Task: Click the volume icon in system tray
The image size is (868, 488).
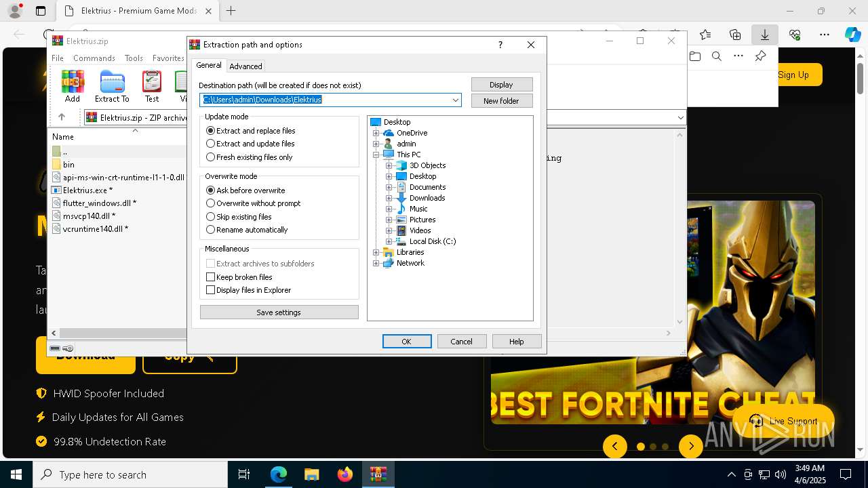Action: (781, 474)
